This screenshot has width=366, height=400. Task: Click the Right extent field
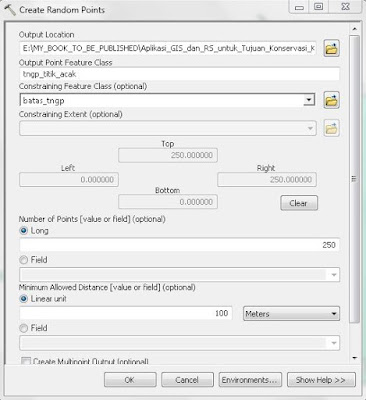point(267,180)
